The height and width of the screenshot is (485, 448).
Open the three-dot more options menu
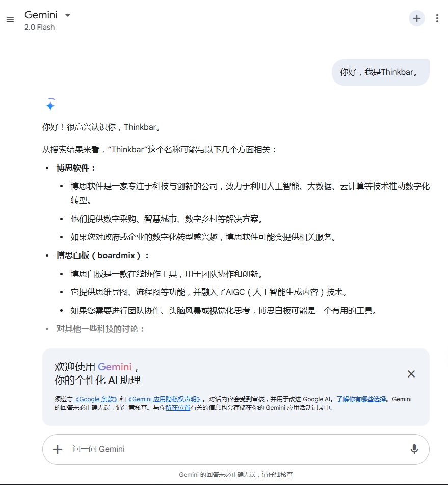point(437,18)
